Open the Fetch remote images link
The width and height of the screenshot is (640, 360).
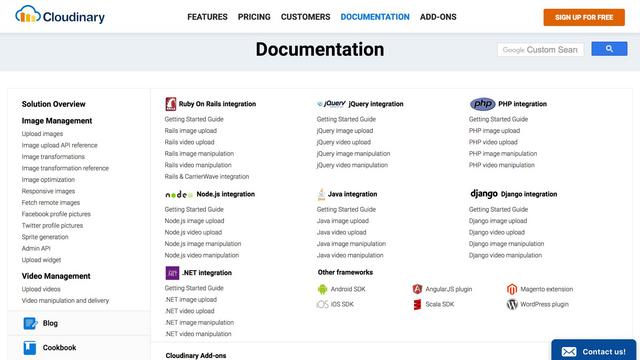coord(51,202)
